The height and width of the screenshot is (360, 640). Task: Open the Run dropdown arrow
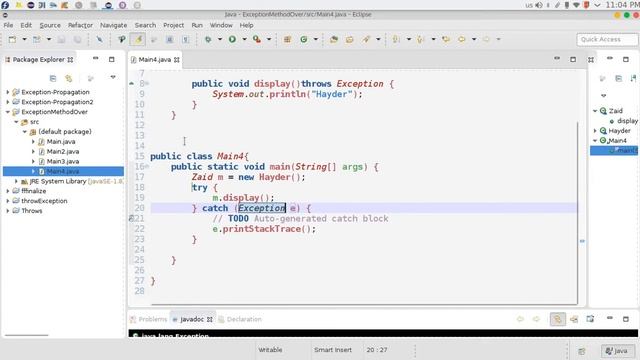[x=244, y=39]
